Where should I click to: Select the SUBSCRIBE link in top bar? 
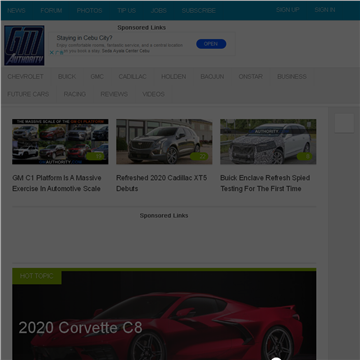click(199, 11)
